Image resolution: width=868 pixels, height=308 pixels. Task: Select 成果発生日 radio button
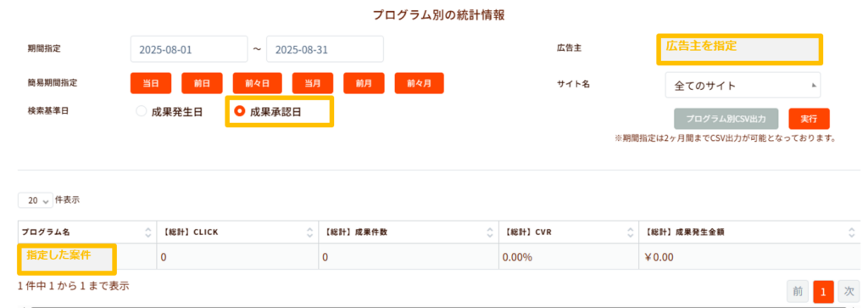click(142, 111)
